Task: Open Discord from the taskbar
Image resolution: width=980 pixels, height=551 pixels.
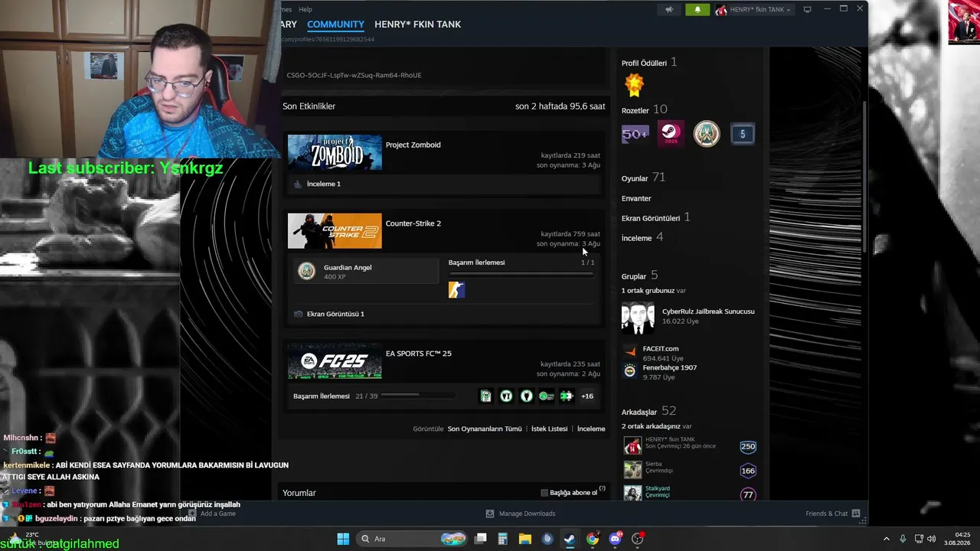Action: tap(615, 539)
